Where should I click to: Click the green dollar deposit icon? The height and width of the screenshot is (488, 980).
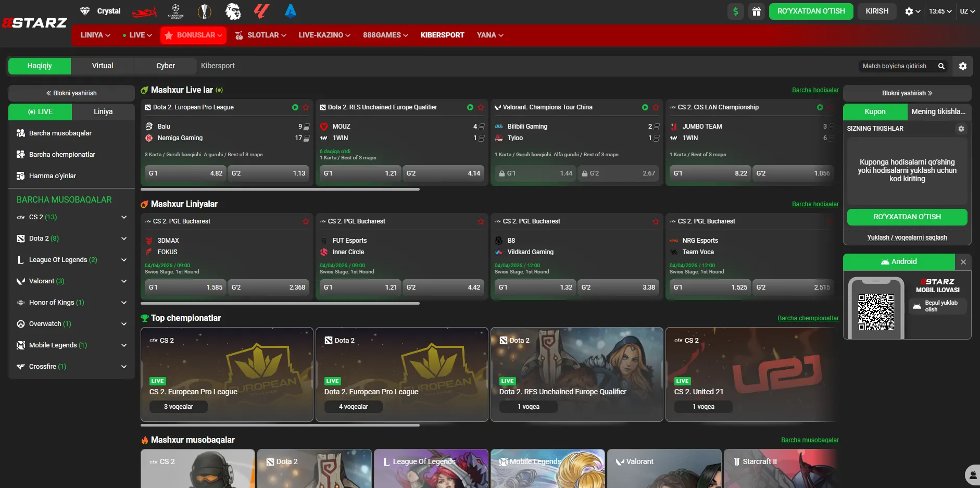tap(736, 11)
